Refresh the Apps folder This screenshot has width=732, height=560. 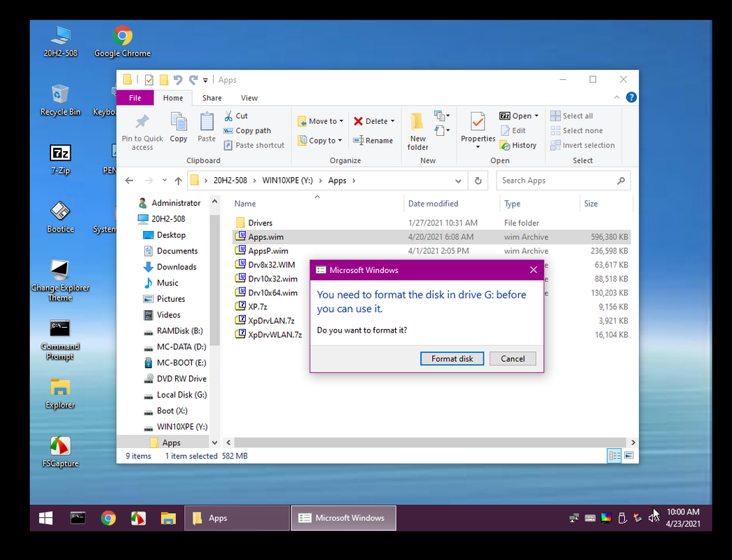pyautogui.click(x=478, y=181)
